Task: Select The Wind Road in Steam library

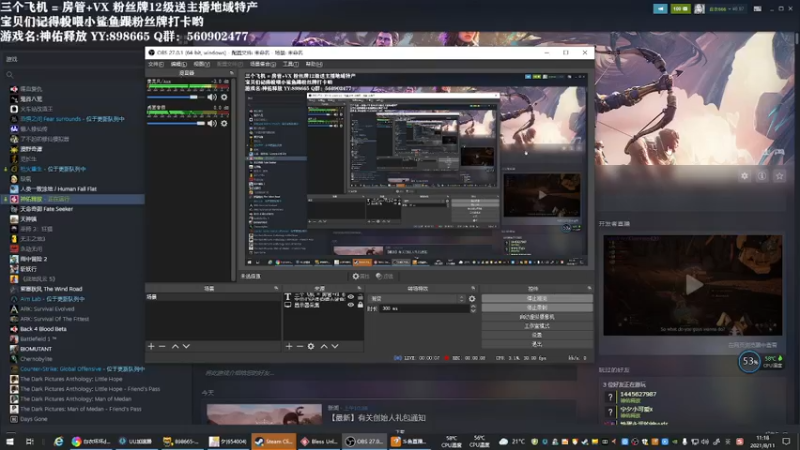Action: 51,289
